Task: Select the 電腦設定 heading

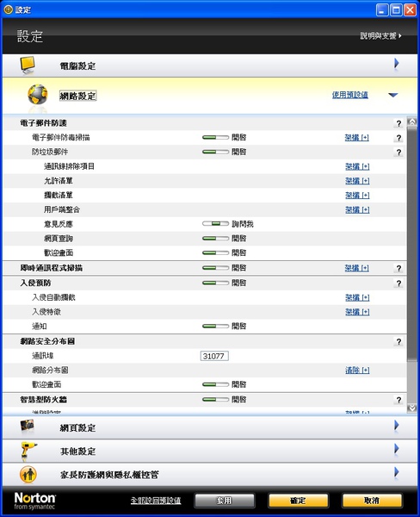Action: pos(77,66)
